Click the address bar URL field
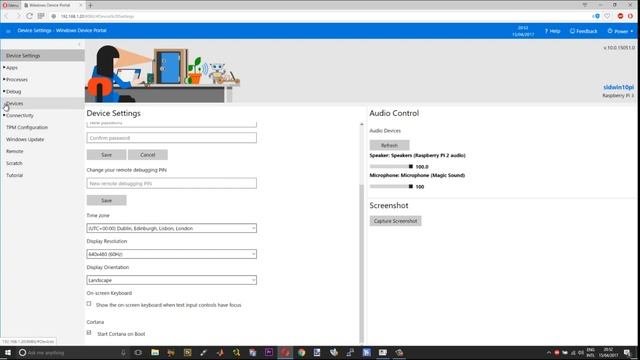 coord(318,16)
